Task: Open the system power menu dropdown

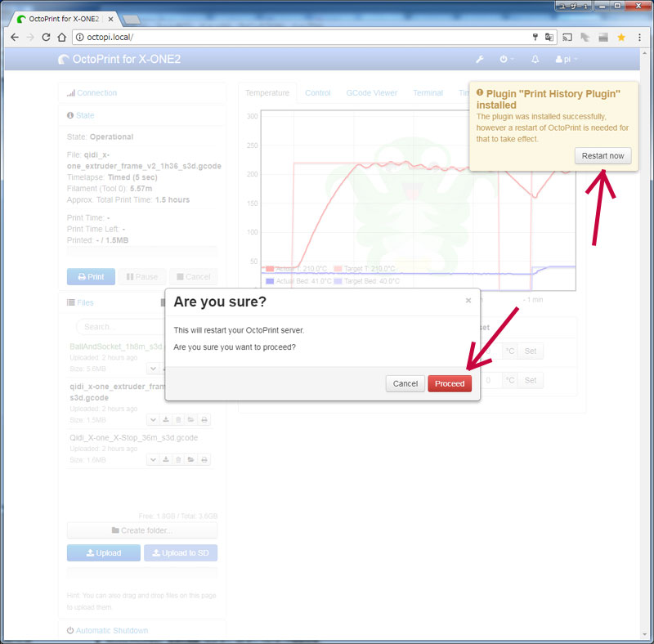Action: pos(506,59)
